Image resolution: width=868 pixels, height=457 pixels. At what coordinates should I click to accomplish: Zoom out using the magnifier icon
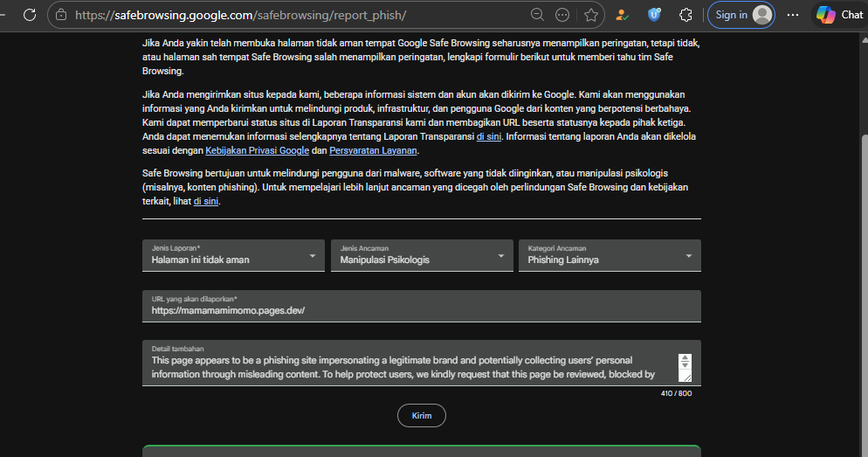coord(537,15)
